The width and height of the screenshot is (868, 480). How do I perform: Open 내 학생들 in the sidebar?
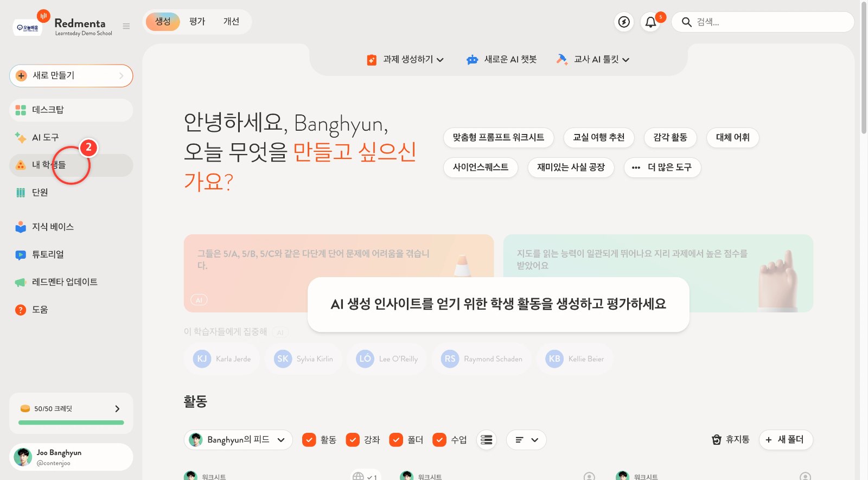coord(71,165)
